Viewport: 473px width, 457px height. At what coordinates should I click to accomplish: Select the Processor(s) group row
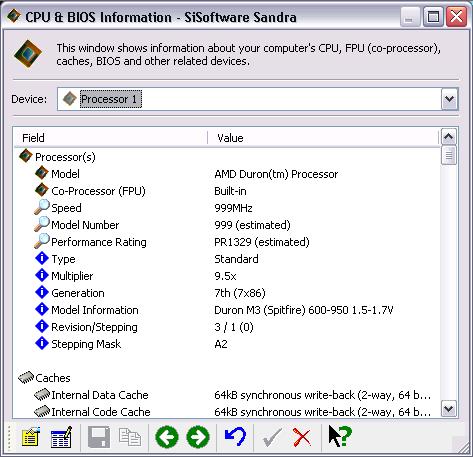65,157
